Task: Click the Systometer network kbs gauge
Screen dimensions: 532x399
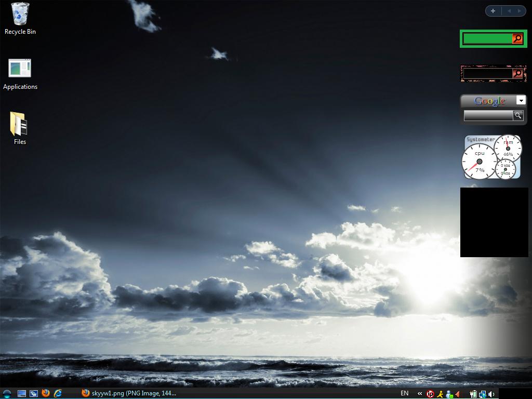Action: (x=506, y=169)
